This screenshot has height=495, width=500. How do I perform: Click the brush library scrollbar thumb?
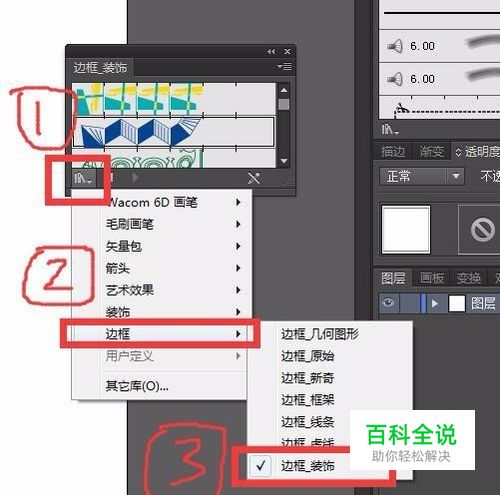pos(284,104)
